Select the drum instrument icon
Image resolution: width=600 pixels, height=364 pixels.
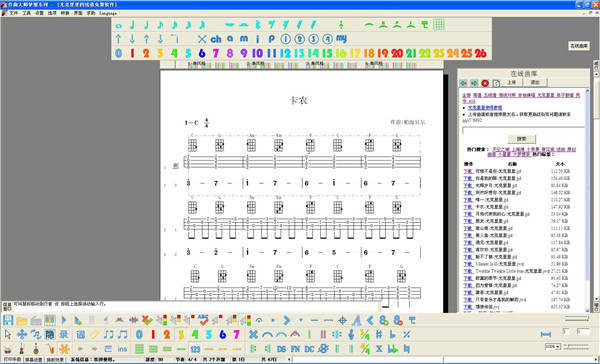click(x=8, y=349)
